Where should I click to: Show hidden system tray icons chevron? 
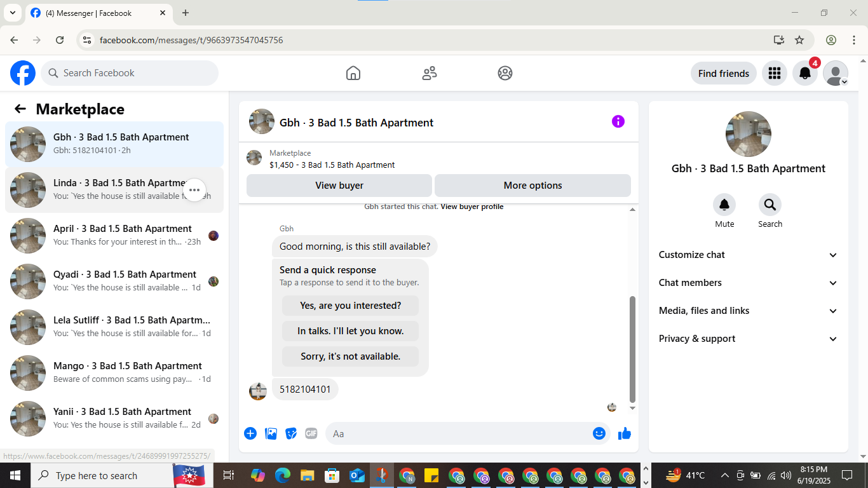[x=724, y=475]
